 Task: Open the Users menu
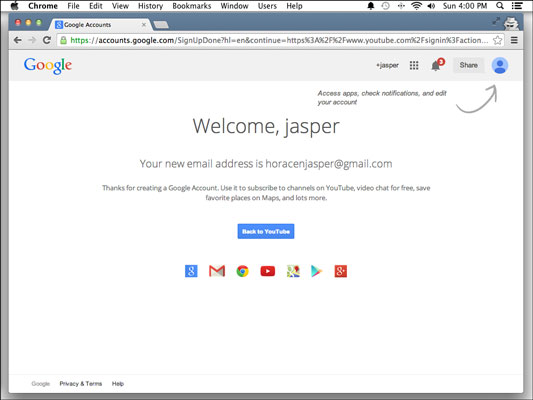point(267,6)
